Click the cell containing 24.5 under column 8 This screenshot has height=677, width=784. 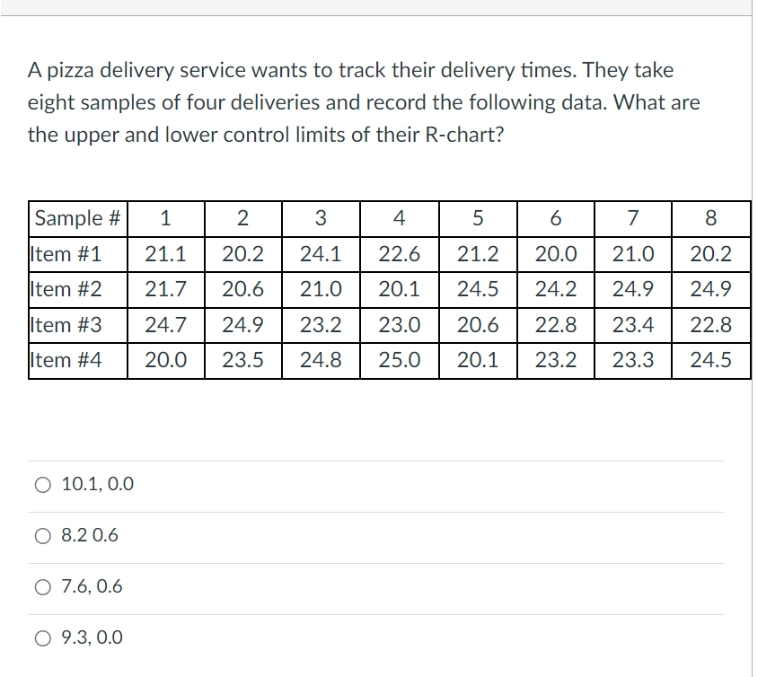[711, 359]
